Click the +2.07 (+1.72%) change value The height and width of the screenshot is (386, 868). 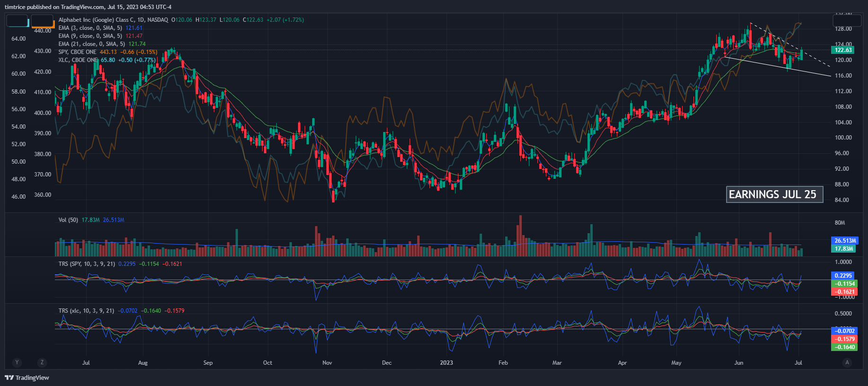(285, 20)
